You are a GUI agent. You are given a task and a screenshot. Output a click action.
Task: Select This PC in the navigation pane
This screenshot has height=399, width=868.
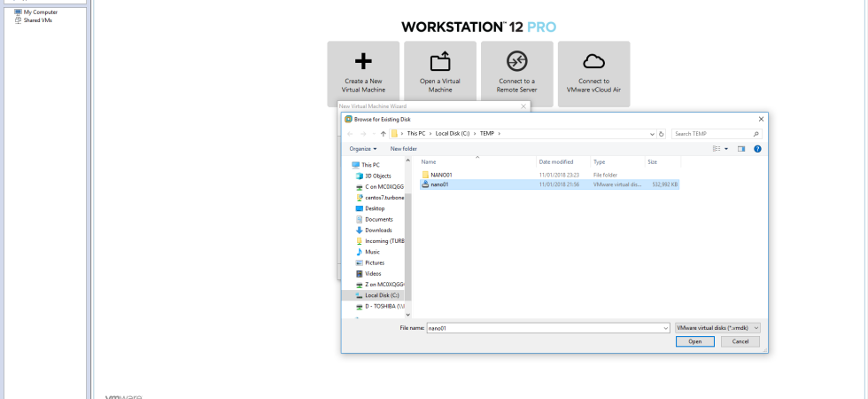click(x=366, y=165)
